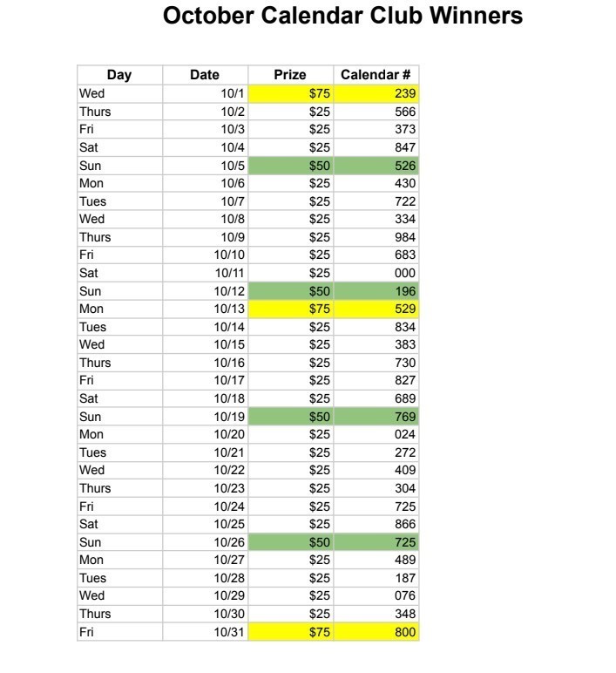Select the Date column header
This screenshot has height=673, width=616.
[205, 75]
